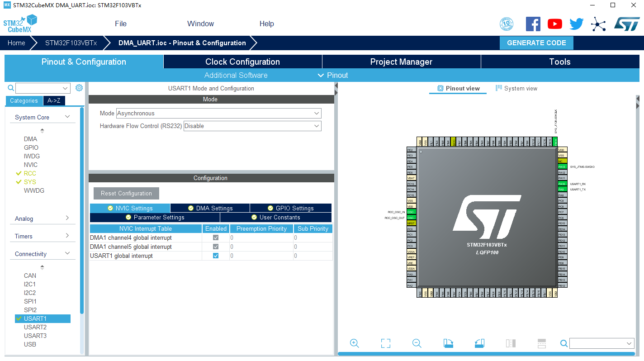Select USART2 in the Connectivity list
This screenshot has width=644, height=361.
35,327
